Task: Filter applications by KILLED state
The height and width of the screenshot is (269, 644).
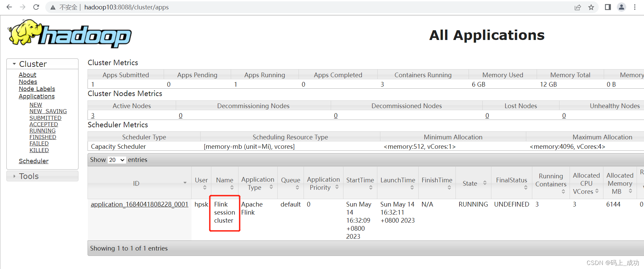Action: [x=39, y=150]
